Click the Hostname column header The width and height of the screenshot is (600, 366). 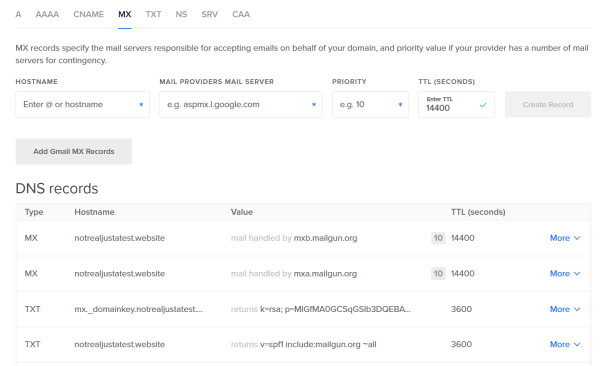pyautogui.click(x=94, y=212)
